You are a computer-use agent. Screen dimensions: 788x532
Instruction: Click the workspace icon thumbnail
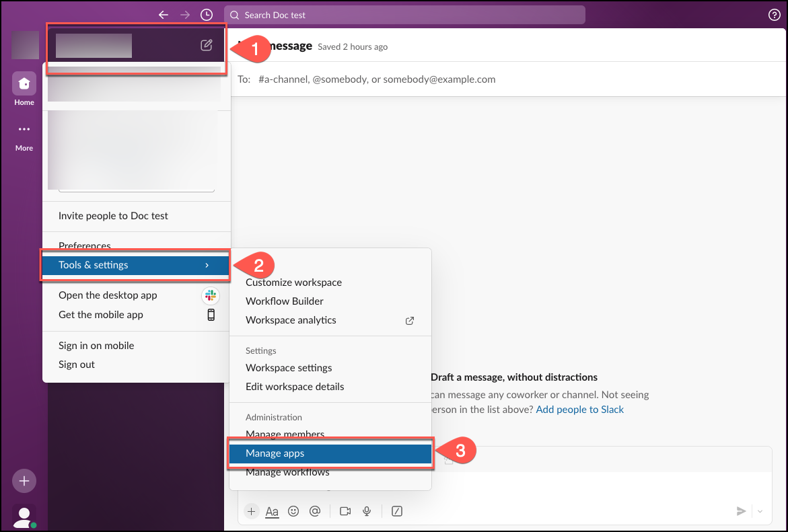point(25,45)
